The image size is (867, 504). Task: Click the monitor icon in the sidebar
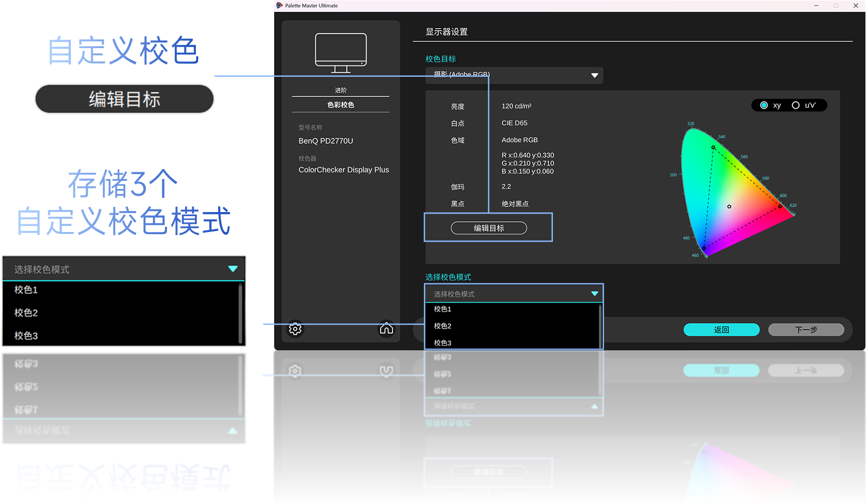point(341,53)
